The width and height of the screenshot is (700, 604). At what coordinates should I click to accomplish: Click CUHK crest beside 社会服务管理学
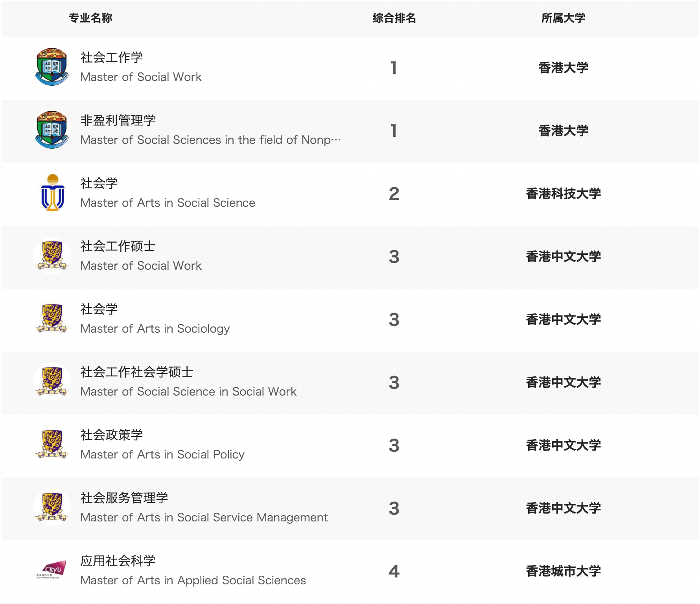pos(52,507)
